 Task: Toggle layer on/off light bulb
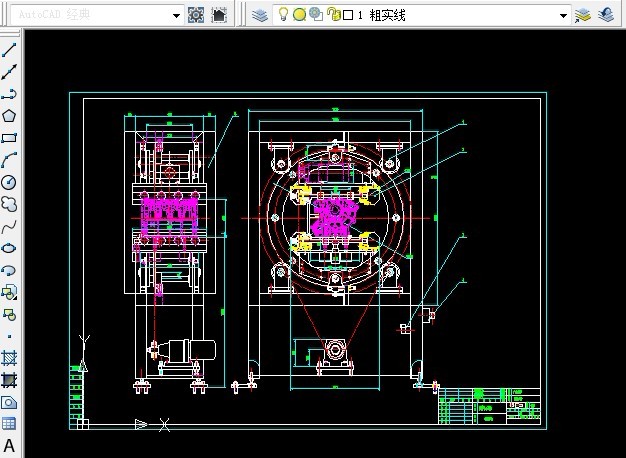pyautogui.click(x=284, y=15)
